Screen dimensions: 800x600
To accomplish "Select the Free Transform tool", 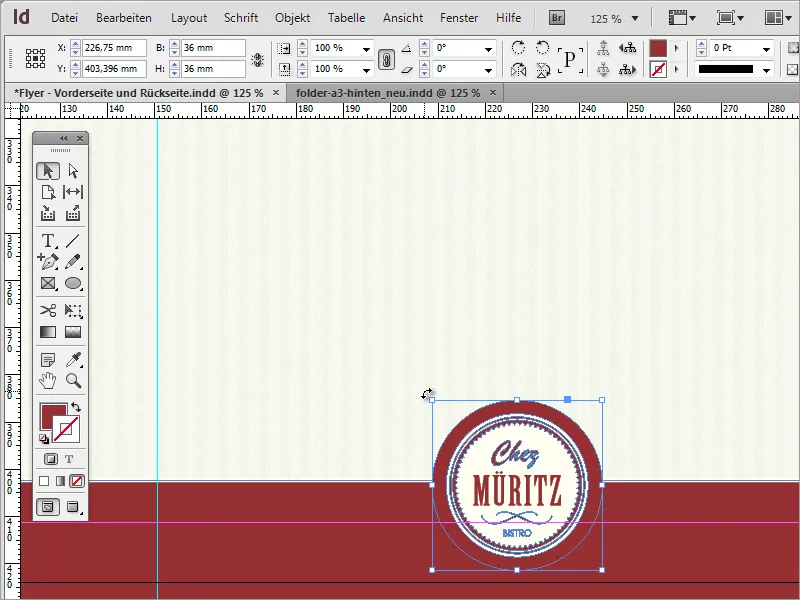I will point(73,310).
